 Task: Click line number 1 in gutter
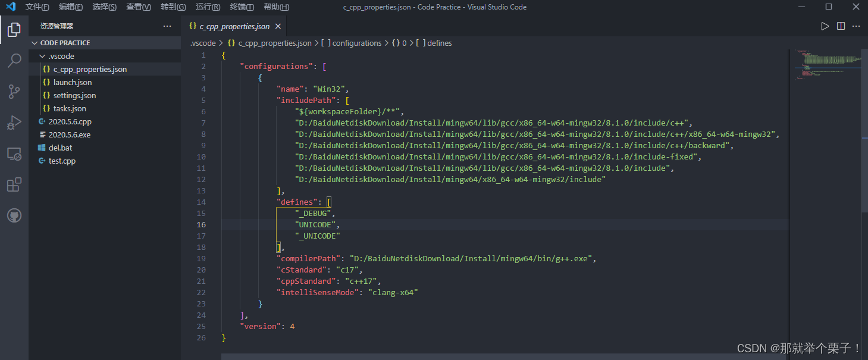click(x=203, y=55)
